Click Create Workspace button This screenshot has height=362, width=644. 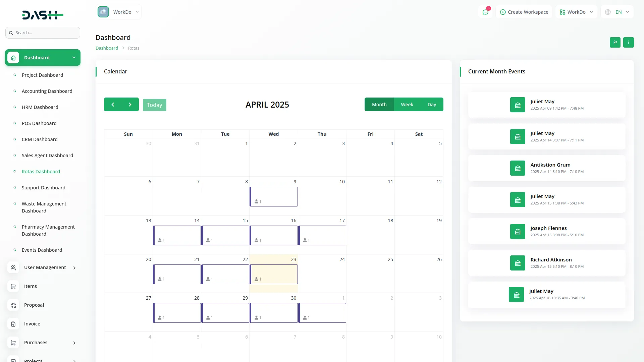524,12
